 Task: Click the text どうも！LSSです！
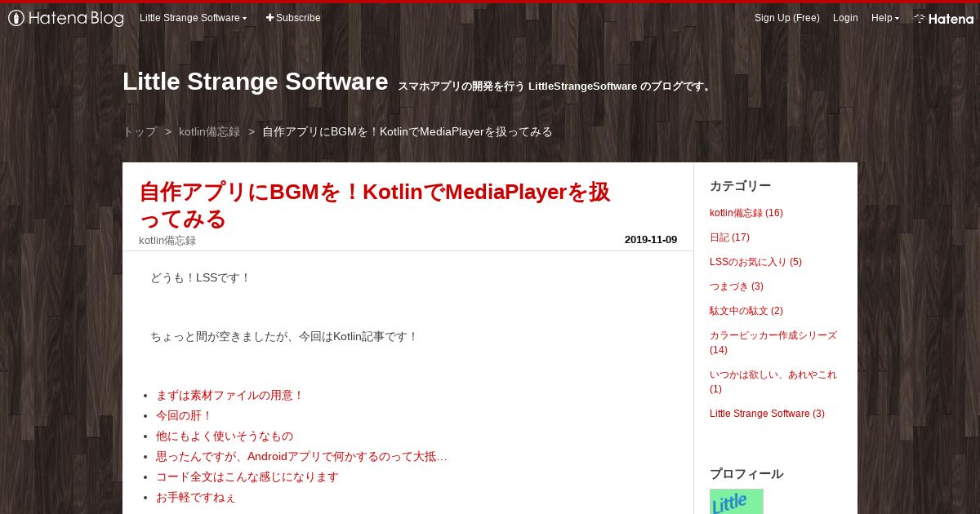point(200,277)
